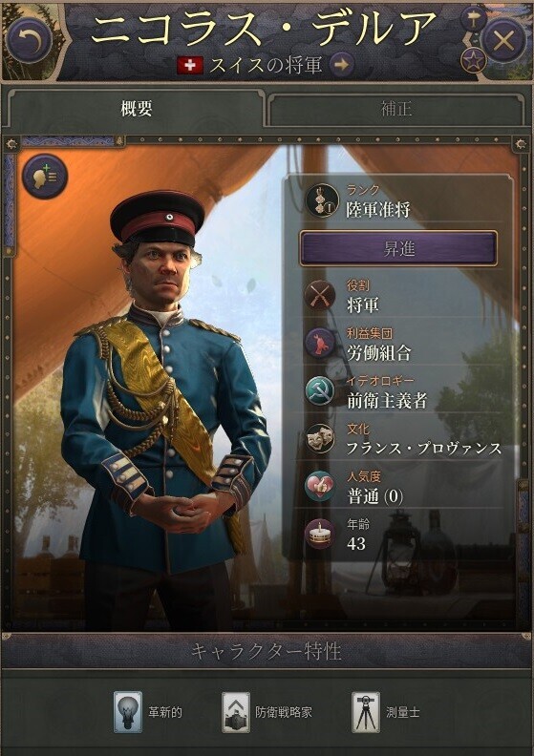
Task: Click the 革新的 lightbulb trait icon
Action: pos(128,712)
